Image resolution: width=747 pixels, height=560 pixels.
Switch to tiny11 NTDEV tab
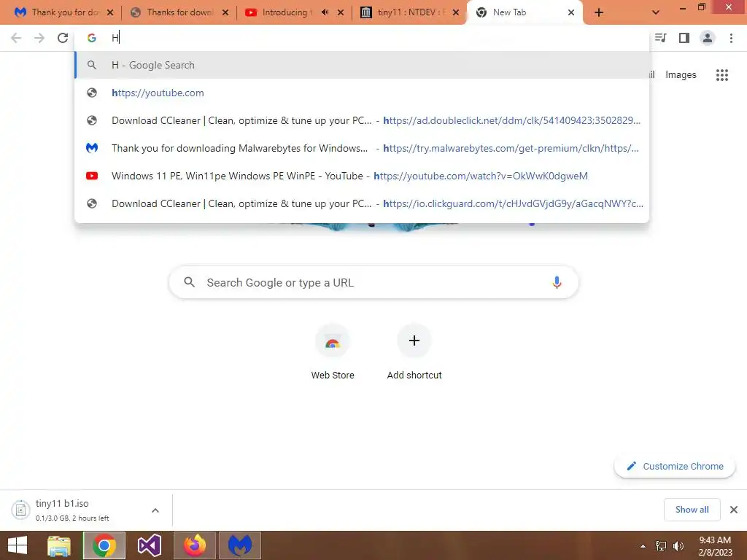tap(411, 12)
